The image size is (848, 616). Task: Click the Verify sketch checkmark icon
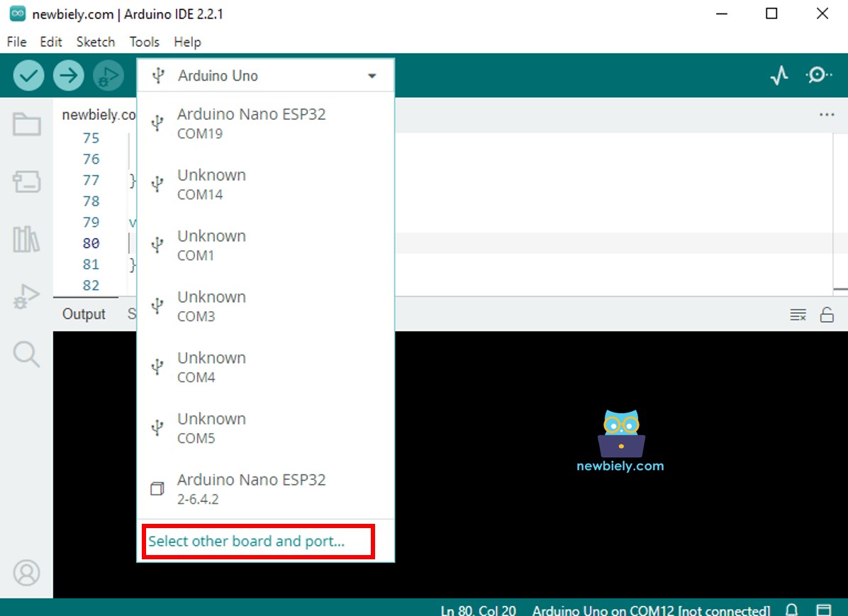click(28, 75)
